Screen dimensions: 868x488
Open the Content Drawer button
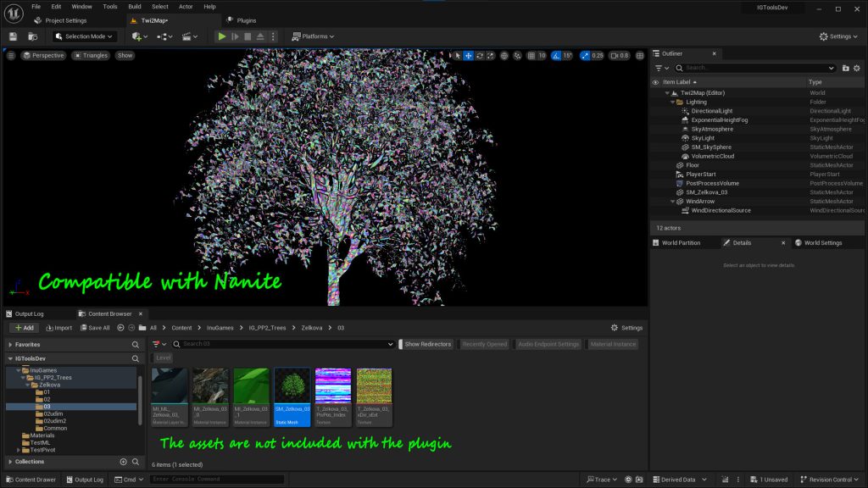point(31,480)
